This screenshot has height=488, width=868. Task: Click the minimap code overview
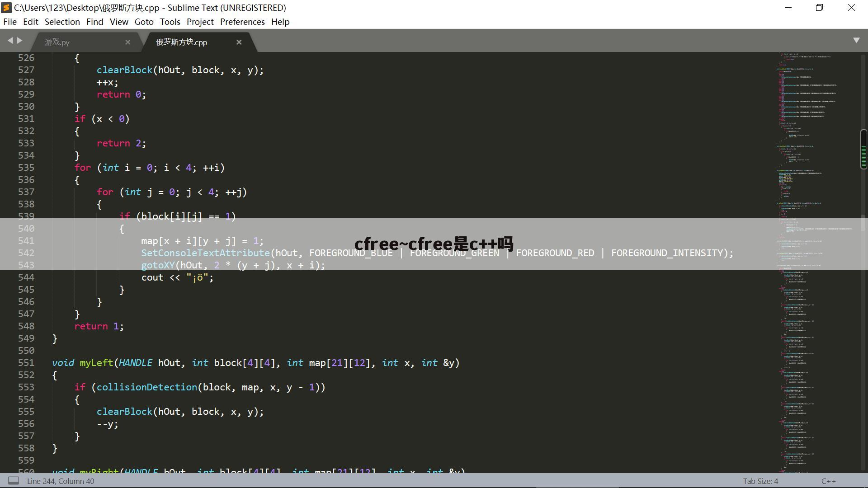pyautogui.click(x=817, y=262)
